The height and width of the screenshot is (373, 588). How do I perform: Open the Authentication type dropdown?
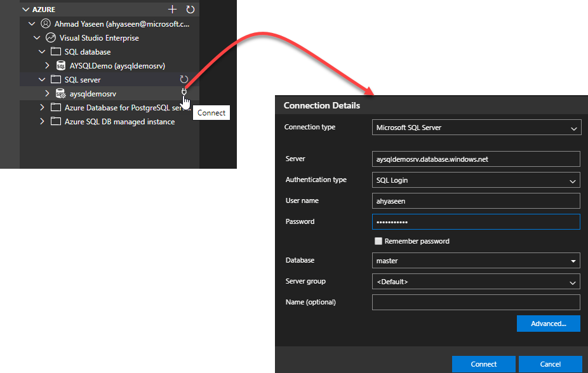click(476, 180)
